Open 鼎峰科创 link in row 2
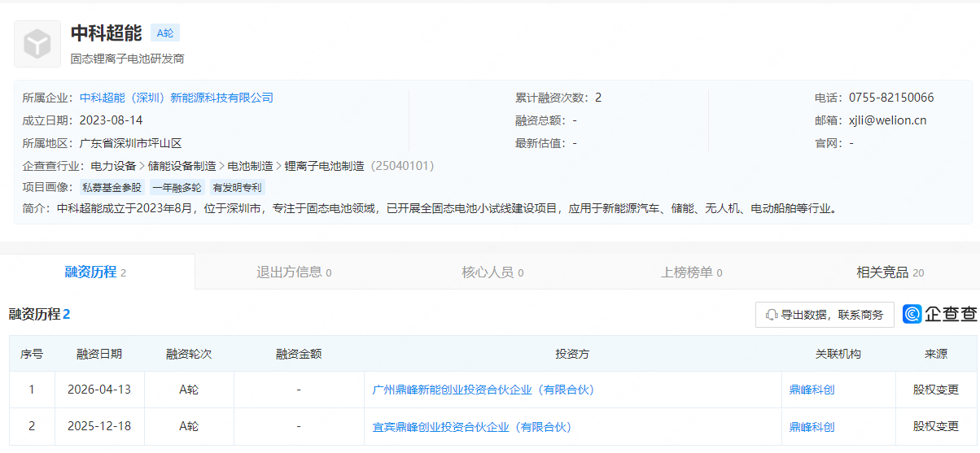The height and width of the screenshot is (453, 980). point(812,427)
